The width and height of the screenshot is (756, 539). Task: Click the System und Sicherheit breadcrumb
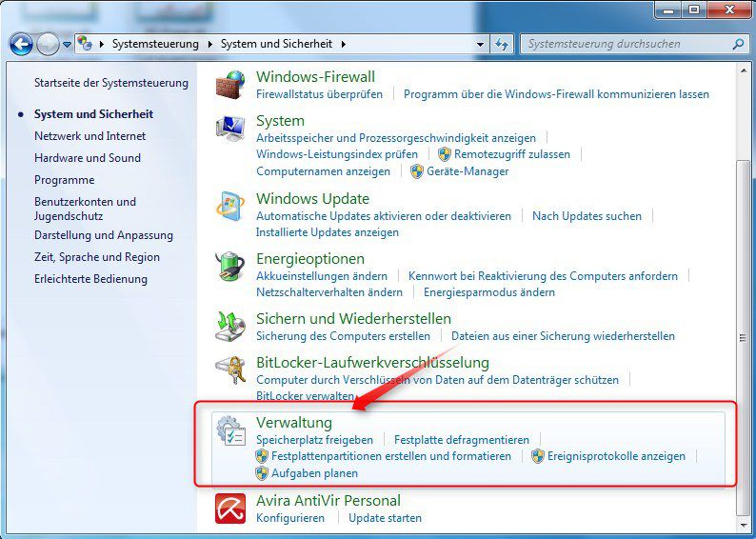pos(276,44)
